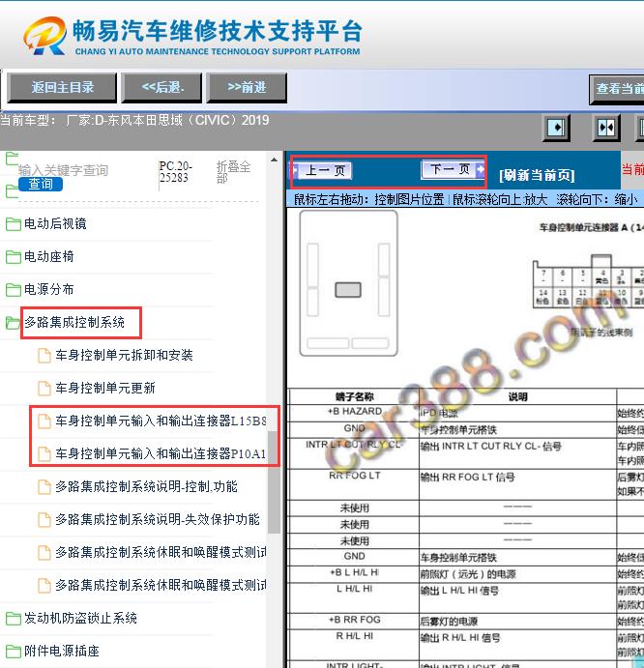
Task: Click the 当前车型 vehicle model text
Action: coord(134,120)
